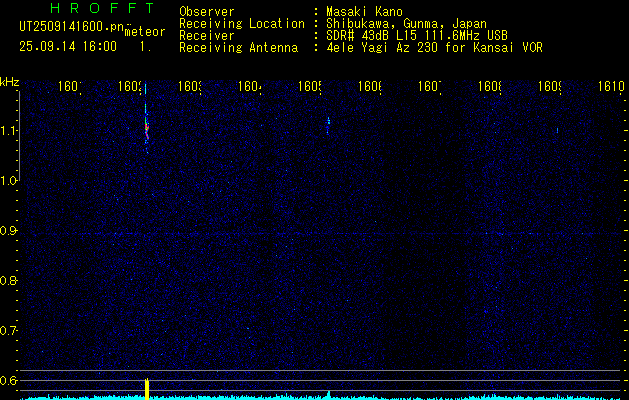Click the small cyan echo near the 1605 label
629x400 pixels.
(328, 125)
